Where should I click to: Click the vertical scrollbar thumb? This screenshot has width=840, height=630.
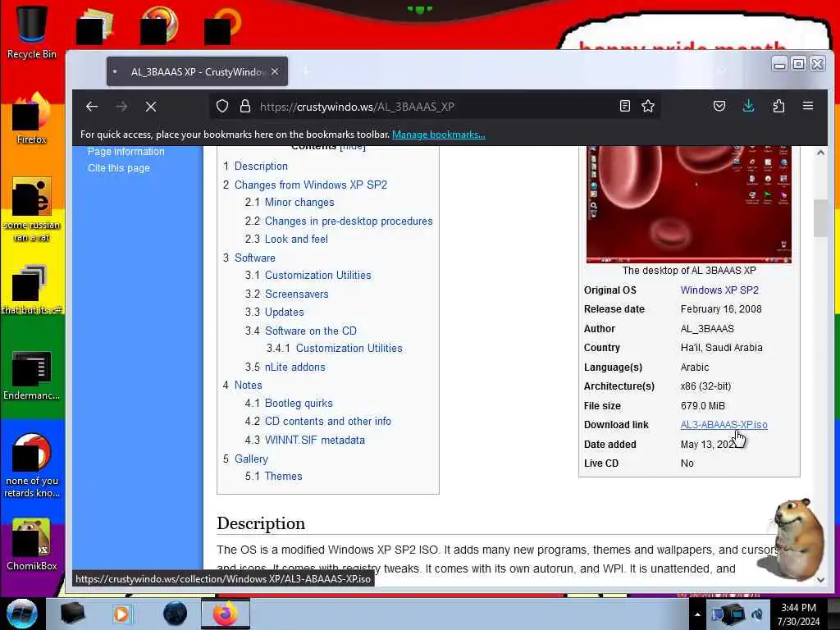(x=820, y=218)
